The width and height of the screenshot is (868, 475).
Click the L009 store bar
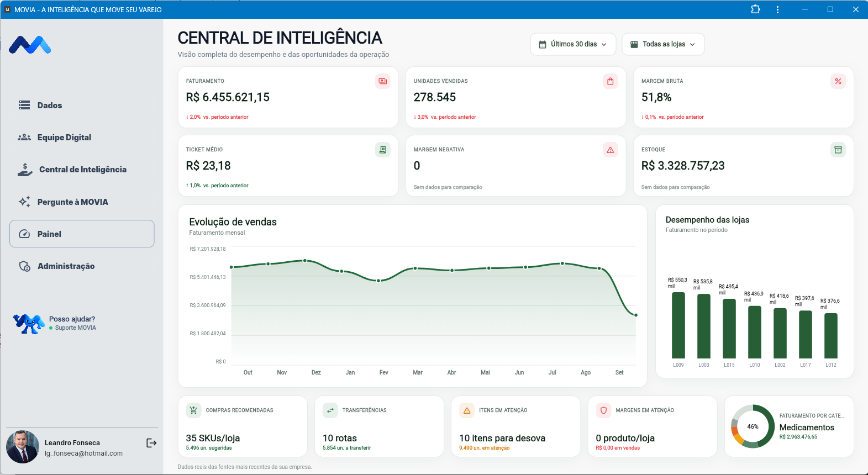[x=678, y=325]
